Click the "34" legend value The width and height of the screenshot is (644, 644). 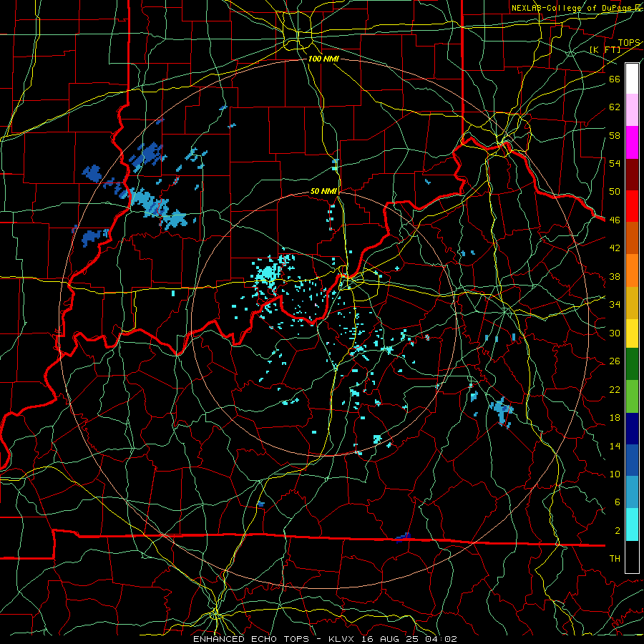pyautogui.click(x=615, y=305)
